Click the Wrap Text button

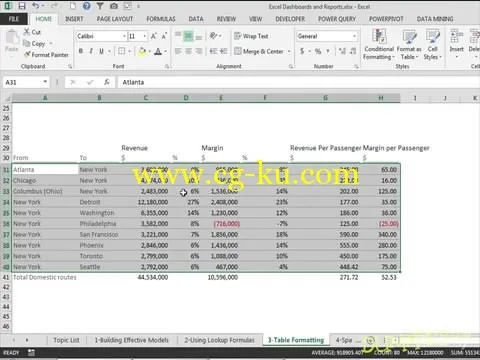tap(252, 36)
